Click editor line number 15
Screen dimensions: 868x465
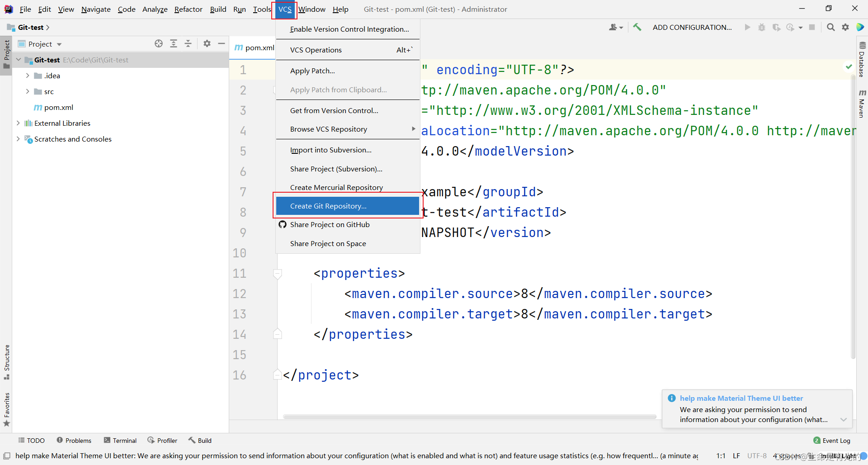(x=240, y=355)
